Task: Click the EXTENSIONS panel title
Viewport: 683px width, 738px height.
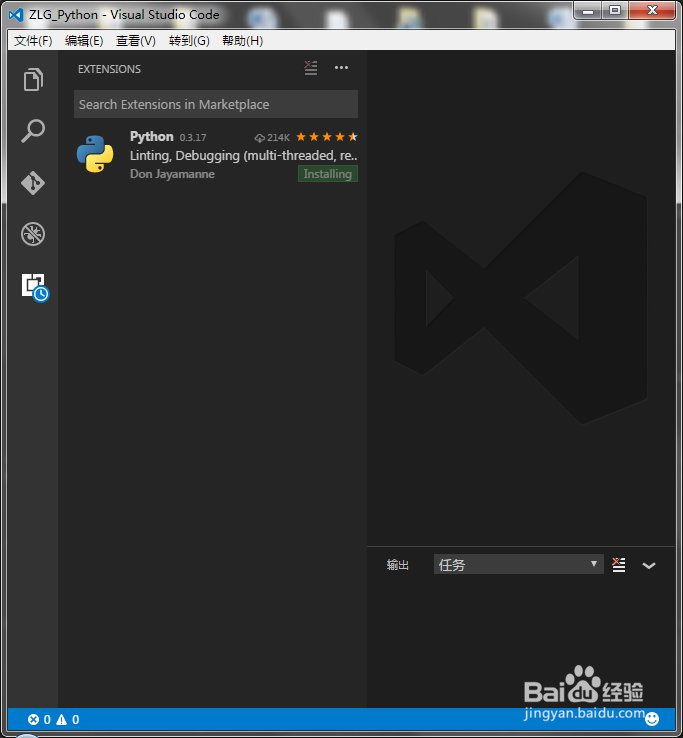Action: click(x=109, y=69)
